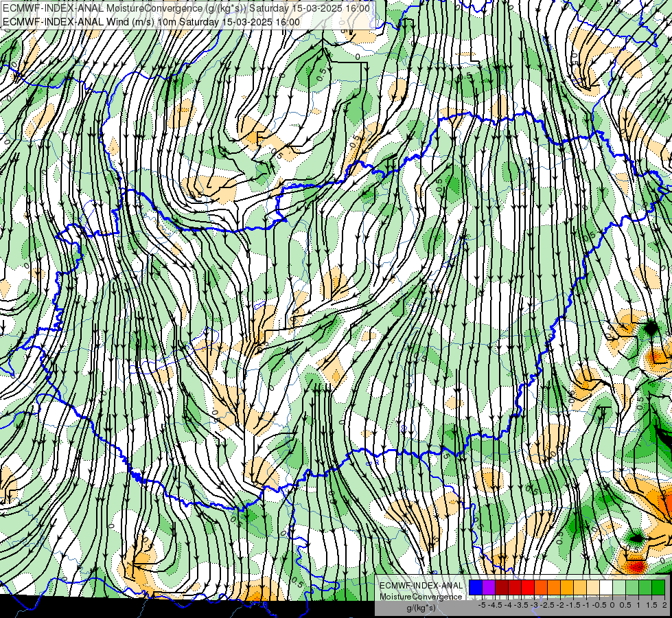Click the purple legend swatch between -5 and -4.5

(x=489, y=587)
